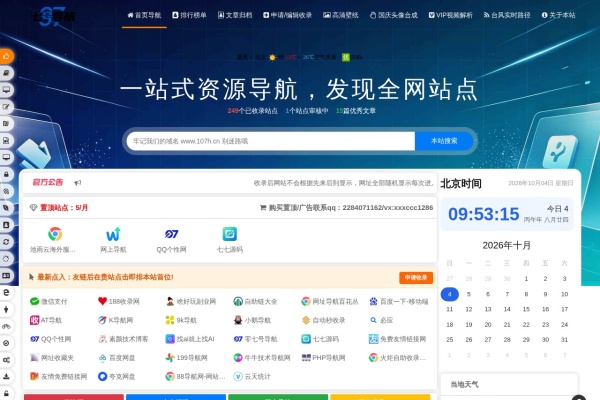Click the diamond icon next to 置顶站点
This screenshot has height=400, width=600.
(x=33, y=208)
